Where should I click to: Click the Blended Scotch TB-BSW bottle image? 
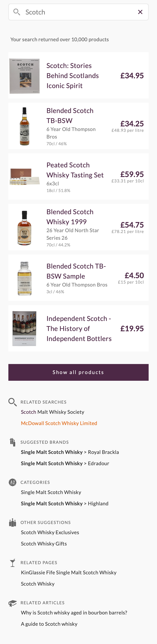click(x=24, y=126)
